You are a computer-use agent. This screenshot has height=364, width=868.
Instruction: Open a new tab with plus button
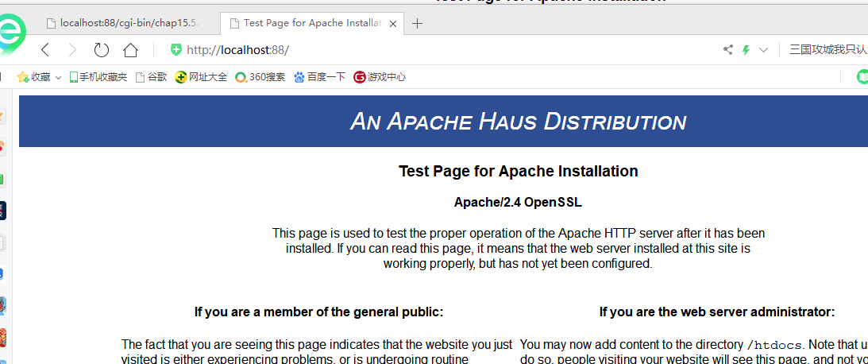(418, 23)
